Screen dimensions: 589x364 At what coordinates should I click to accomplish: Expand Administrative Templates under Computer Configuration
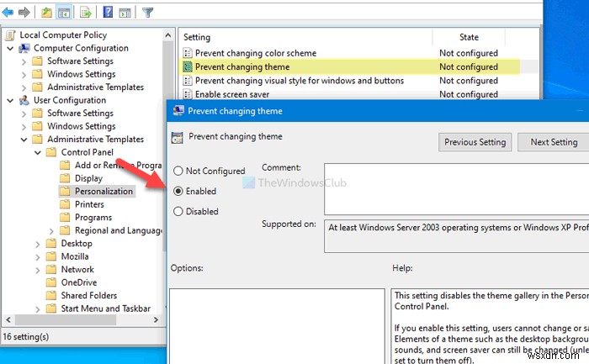[x=24, y=87]
